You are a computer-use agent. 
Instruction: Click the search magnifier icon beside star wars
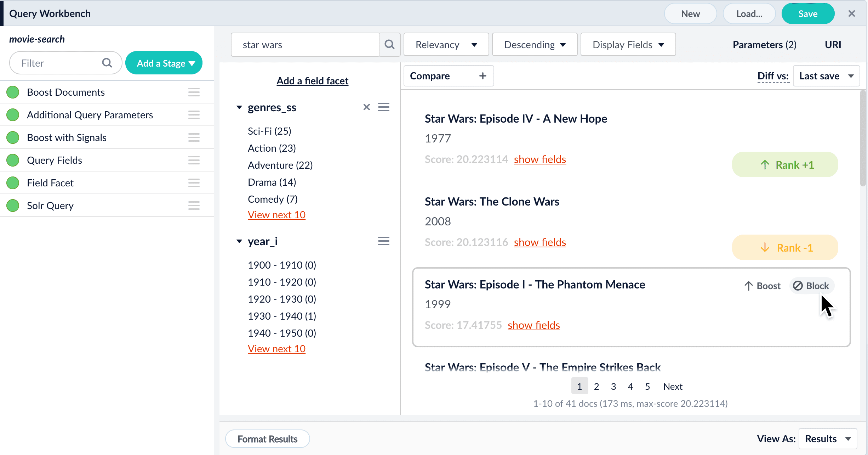coord(389,45)
